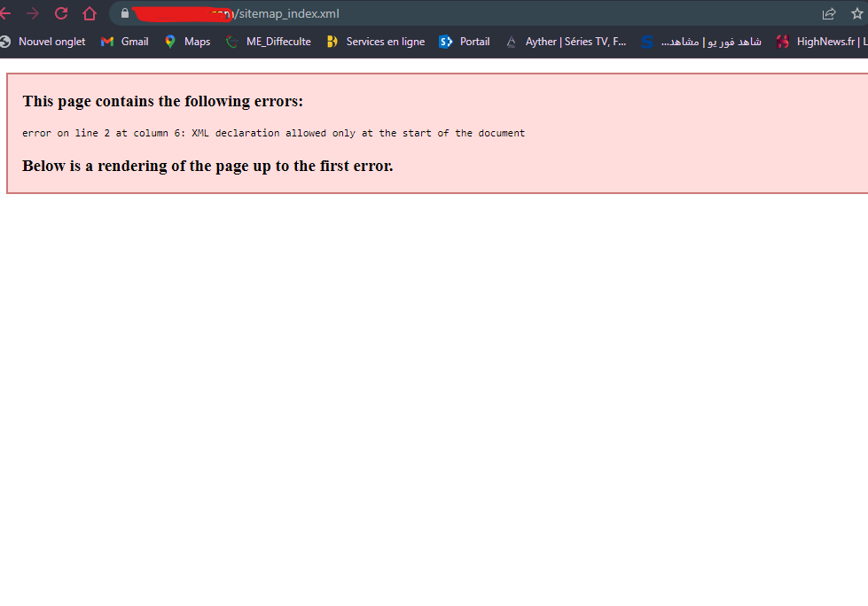
Task: Open the Maps bookmark
Action: pos(187,42)
